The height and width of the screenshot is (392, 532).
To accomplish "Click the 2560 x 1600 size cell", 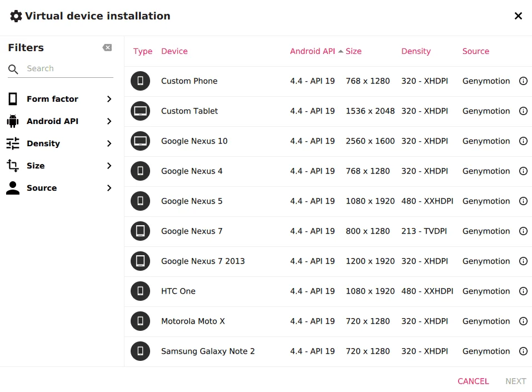I will (x=370, y=141).
